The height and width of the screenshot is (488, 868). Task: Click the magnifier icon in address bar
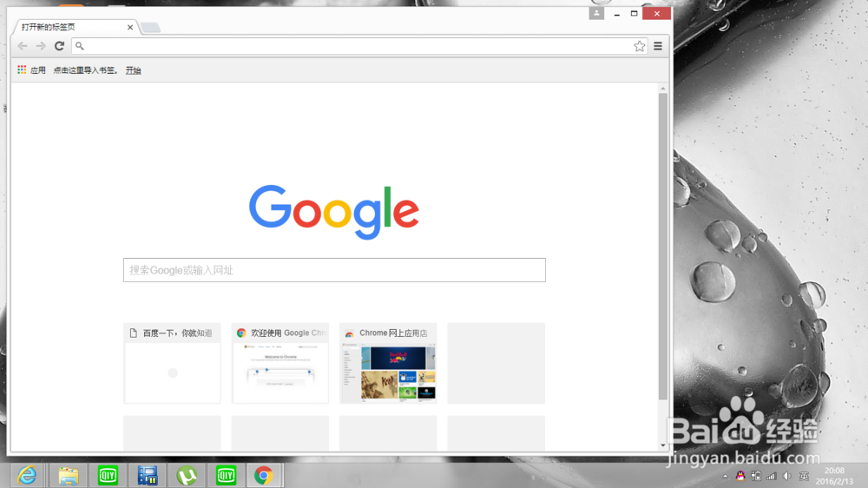80,47
